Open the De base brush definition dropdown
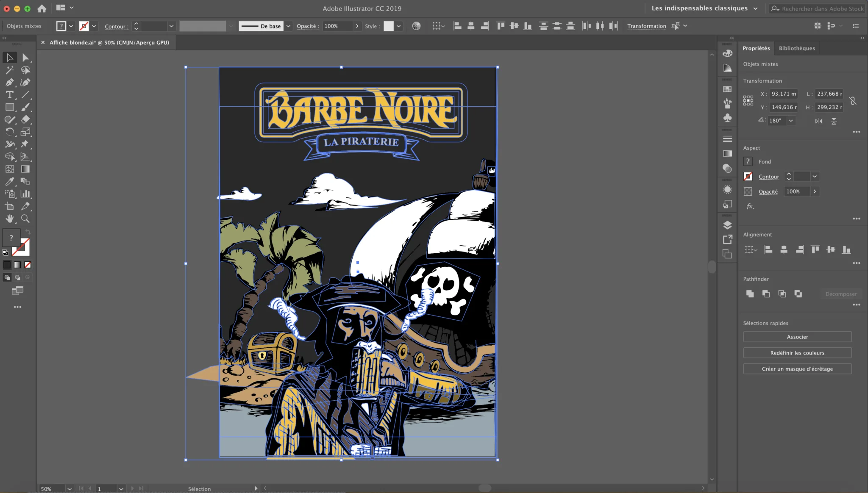The image size is (868, 493). [288, 26]
